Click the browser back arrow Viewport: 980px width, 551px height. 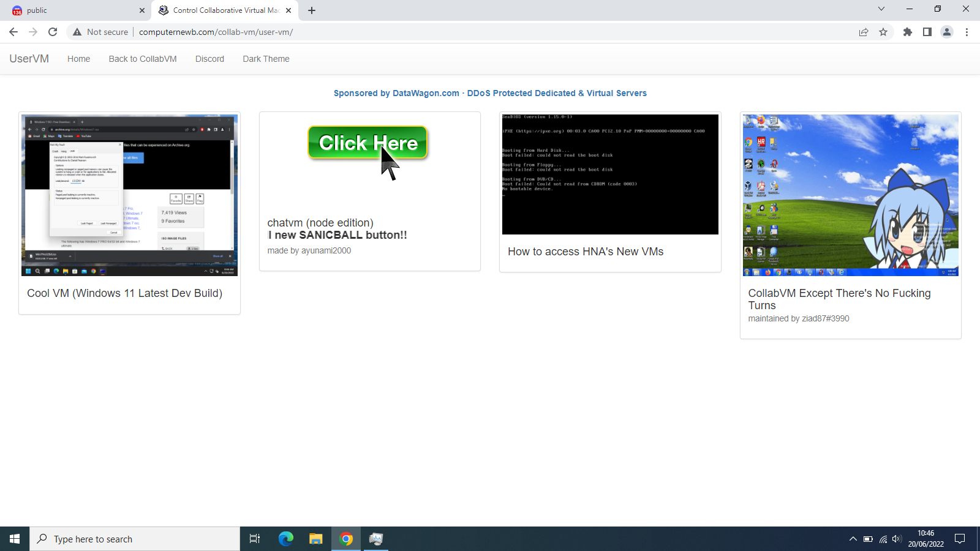(x=13, y=32)
